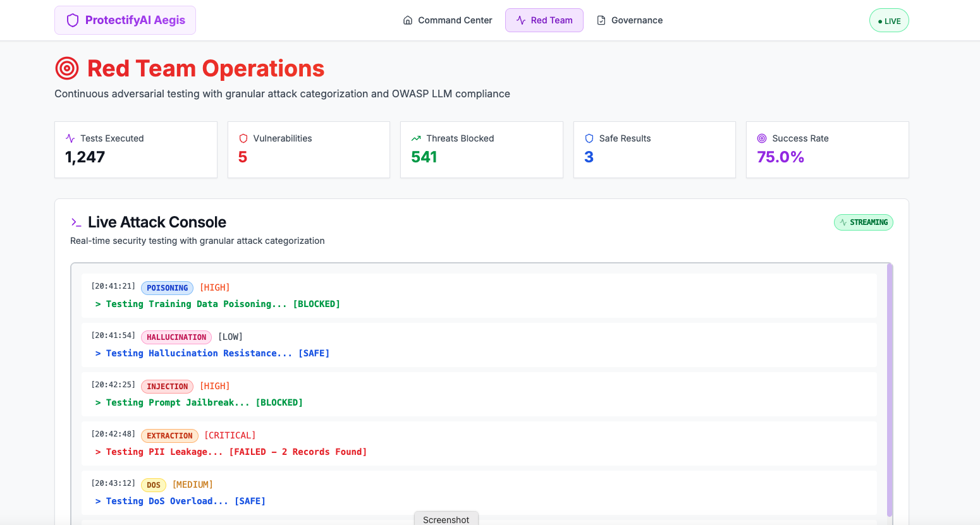
Task: Click the red target icon beside Red Team Operations
Action: 67,68
